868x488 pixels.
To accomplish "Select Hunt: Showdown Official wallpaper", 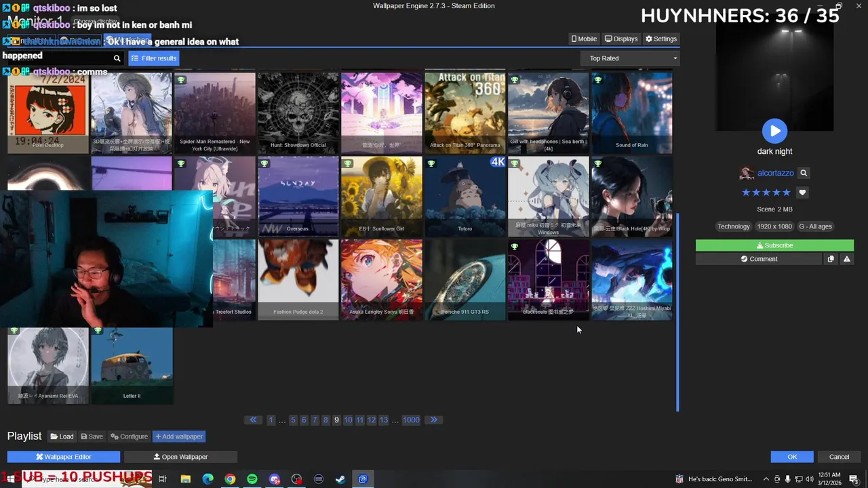I will click(x=298, y=113).
